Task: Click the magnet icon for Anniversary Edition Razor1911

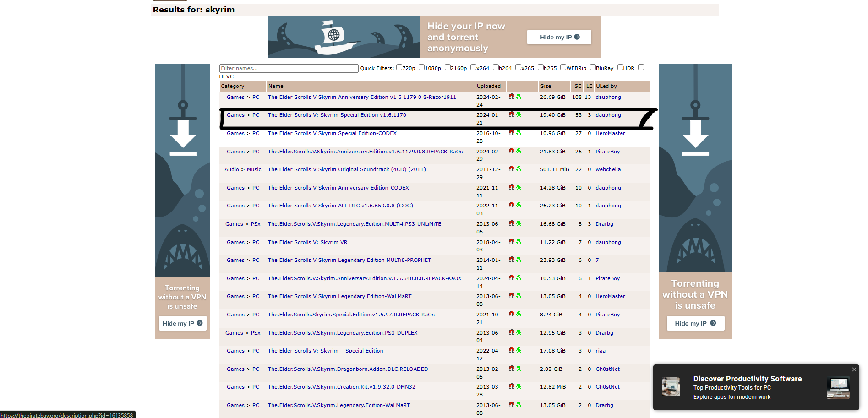Action: 512,97
